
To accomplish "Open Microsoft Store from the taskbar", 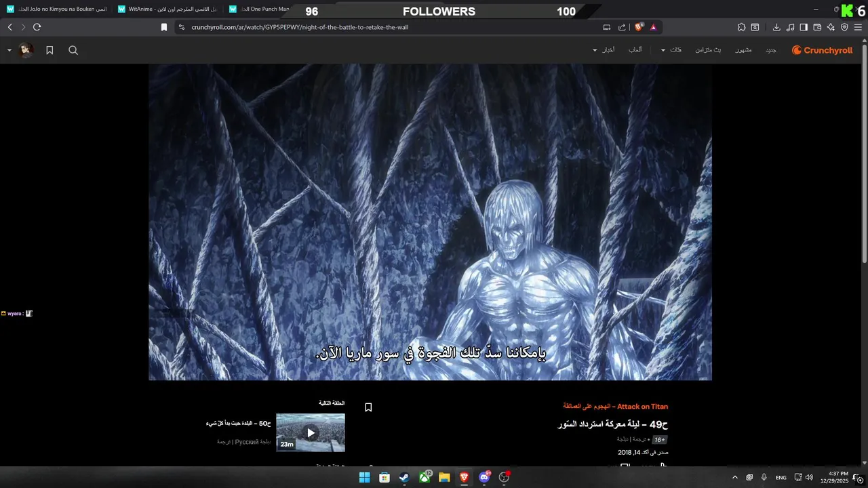I will point(384,477).
